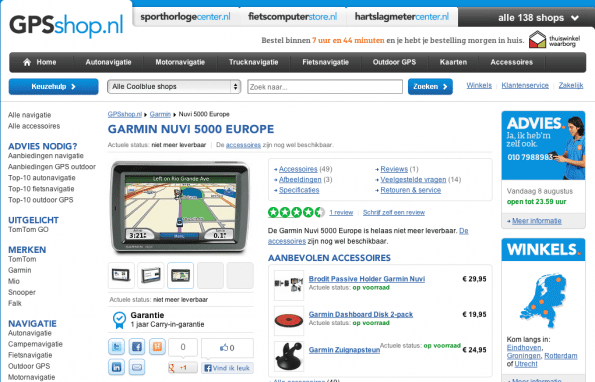This screenshot has height=382, width=595.
Task: Click the Hyves share icon
Action: (157, 347)
